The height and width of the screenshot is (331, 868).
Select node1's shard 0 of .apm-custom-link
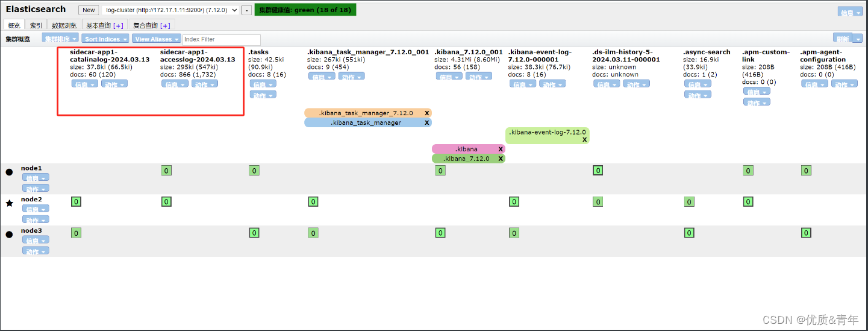[748, 171]
